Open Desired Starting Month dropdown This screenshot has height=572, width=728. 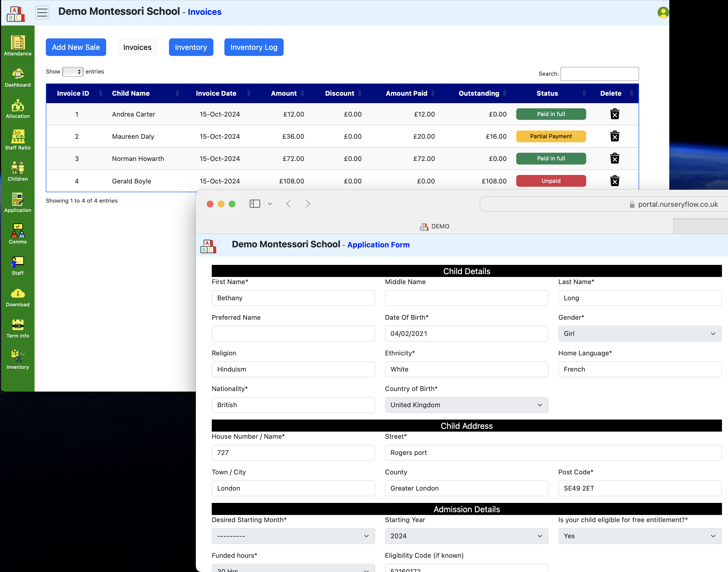(x=293, y=536)
